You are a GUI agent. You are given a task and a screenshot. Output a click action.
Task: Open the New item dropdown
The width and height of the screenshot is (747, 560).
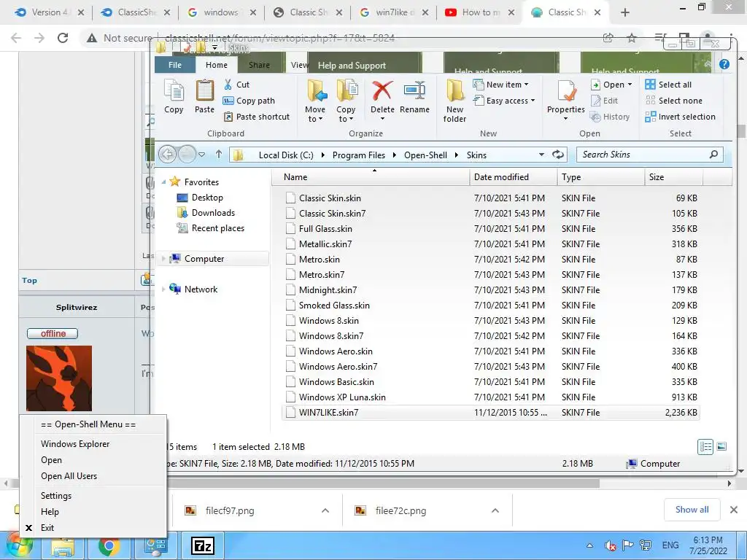(501, 85)
